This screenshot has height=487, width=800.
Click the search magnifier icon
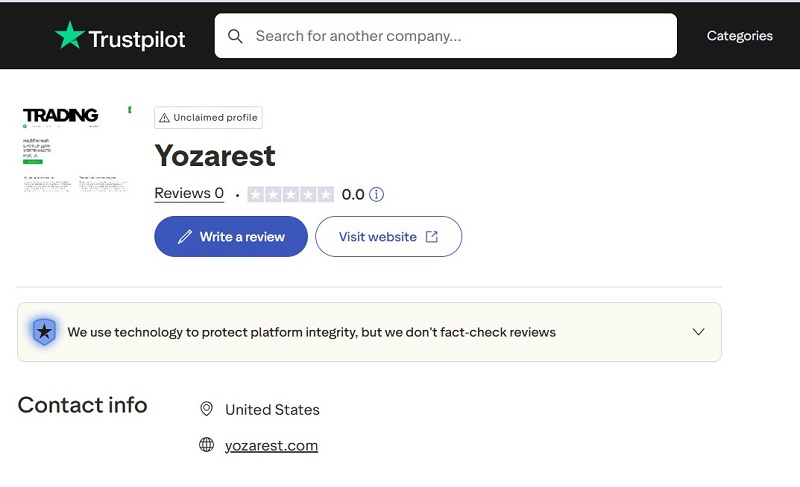click(236, 36)
